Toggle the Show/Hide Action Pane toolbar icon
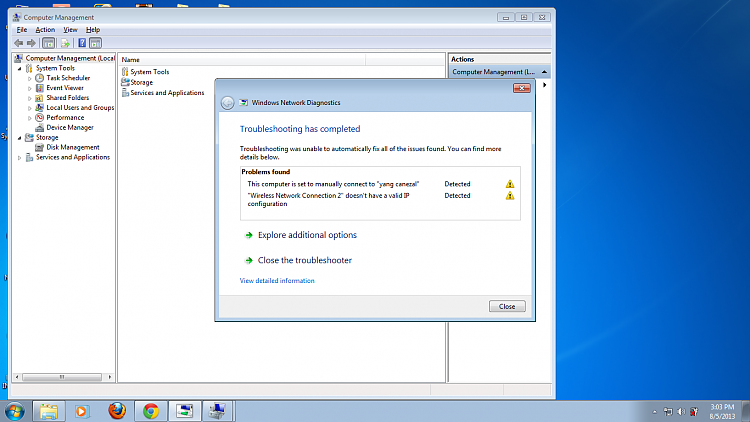Viewport: 750px width, 422px height. [95, 43]
